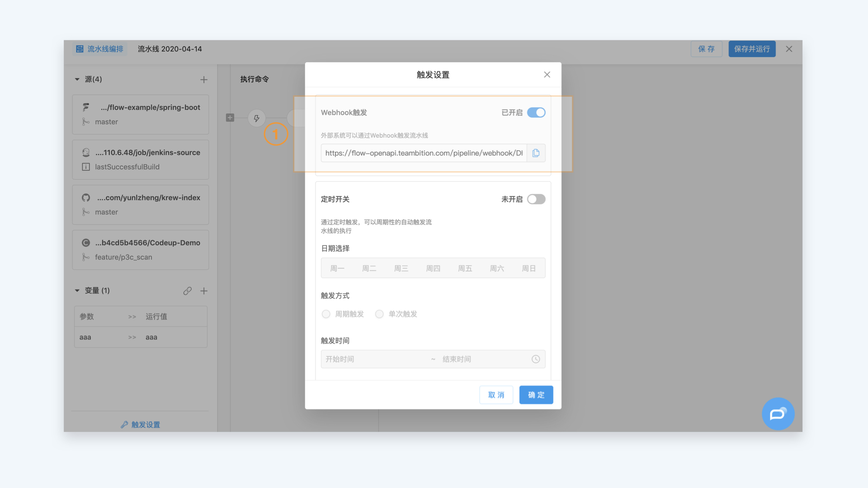This screenshot has height=488, width=868.
Task: Click the 执行命令 stage label
Action: click(255, 79)
